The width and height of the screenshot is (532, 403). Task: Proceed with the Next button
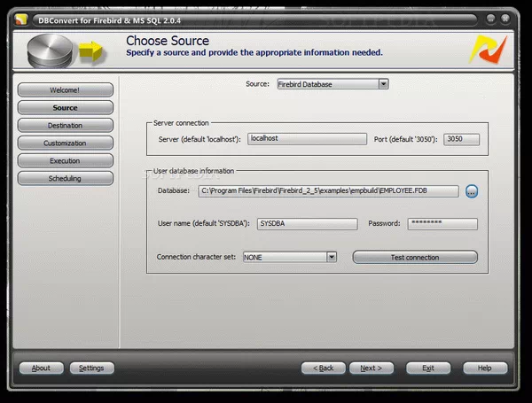pos(372,368)
